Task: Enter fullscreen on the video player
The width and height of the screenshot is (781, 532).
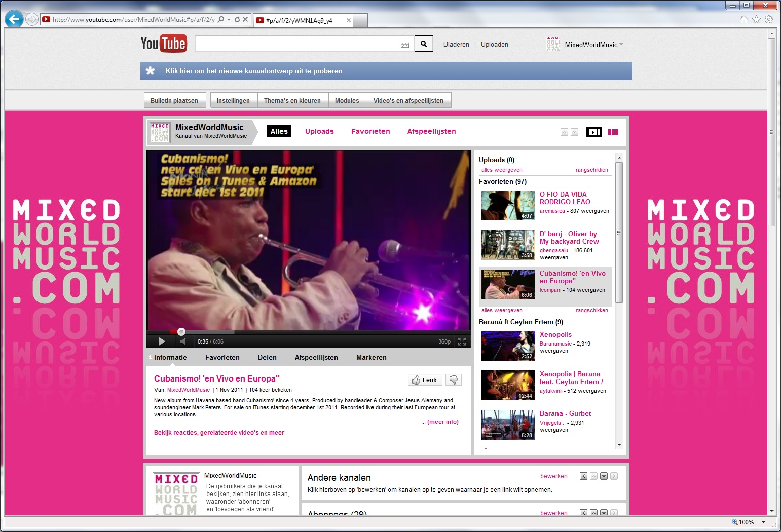Action: pos(462,341)
